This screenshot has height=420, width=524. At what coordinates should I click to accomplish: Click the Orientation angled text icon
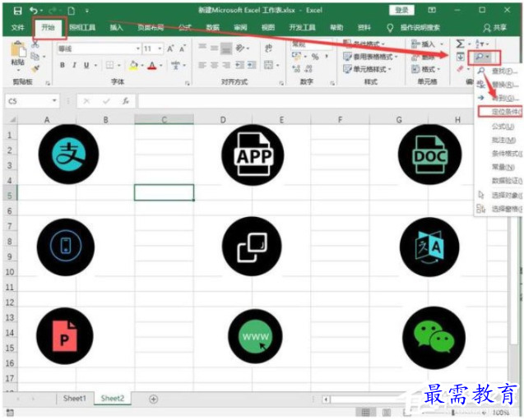click(x=240, y=48)
